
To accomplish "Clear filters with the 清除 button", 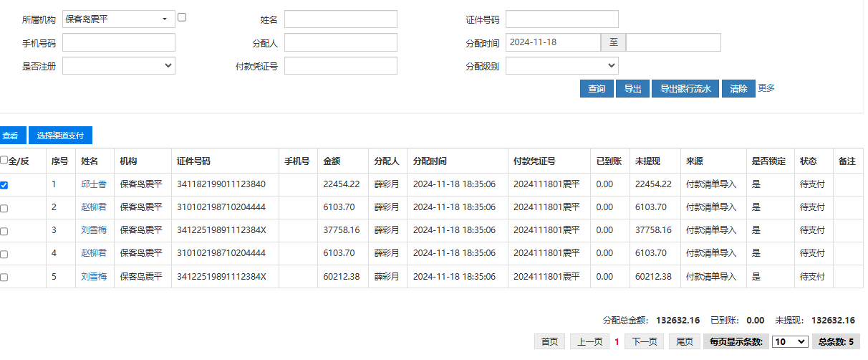I will click(738, 89).
